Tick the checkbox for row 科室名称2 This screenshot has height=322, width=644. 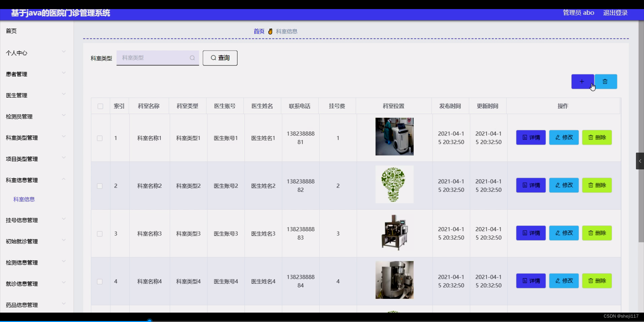100,186
